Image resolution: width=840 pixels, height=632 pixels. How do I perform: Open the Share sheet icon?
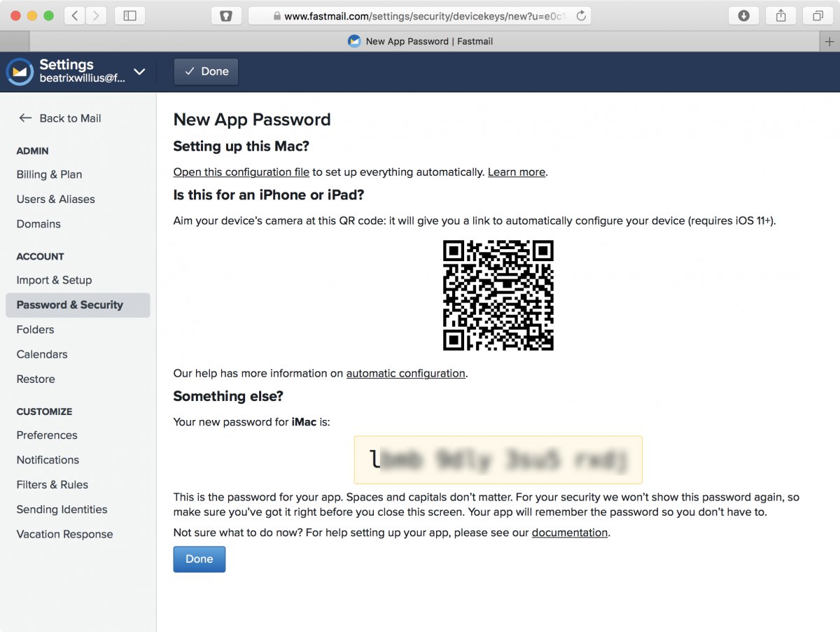pos(781,15)
